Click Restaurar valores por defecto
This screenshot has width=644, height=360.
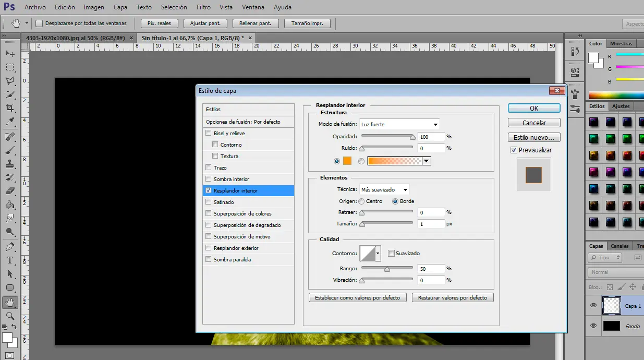pyautogui.click(x=453, y=298)
